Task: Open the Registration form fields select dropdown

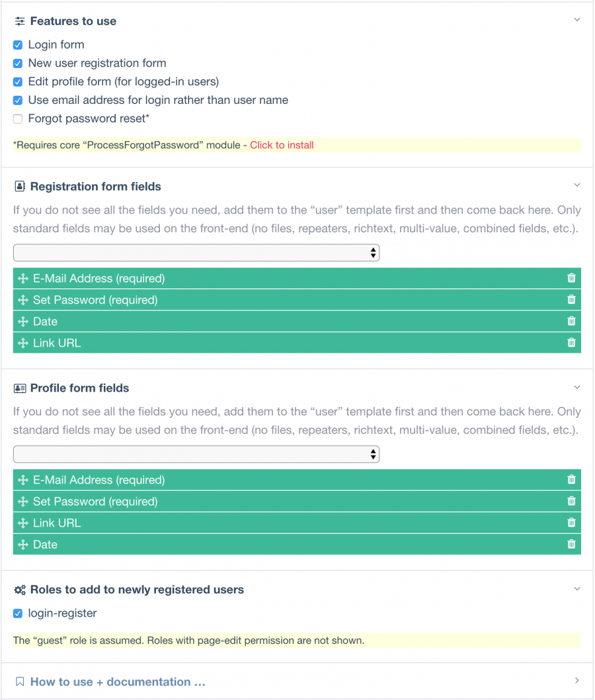Action: tap(196, 253)
